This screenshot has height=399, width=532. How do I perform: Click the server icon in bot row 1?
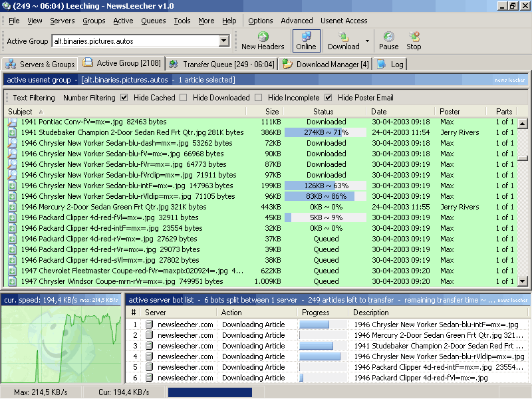coord(149,325)
